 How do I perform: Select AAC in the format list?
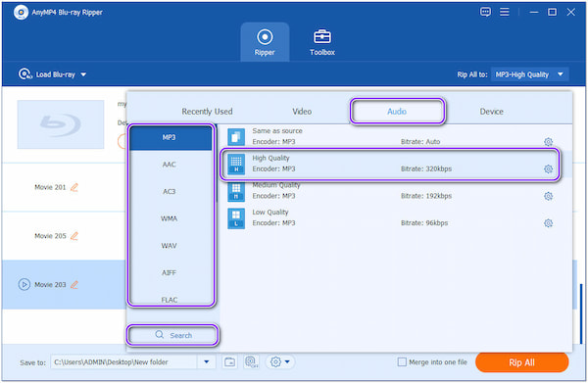pos(170,165)
